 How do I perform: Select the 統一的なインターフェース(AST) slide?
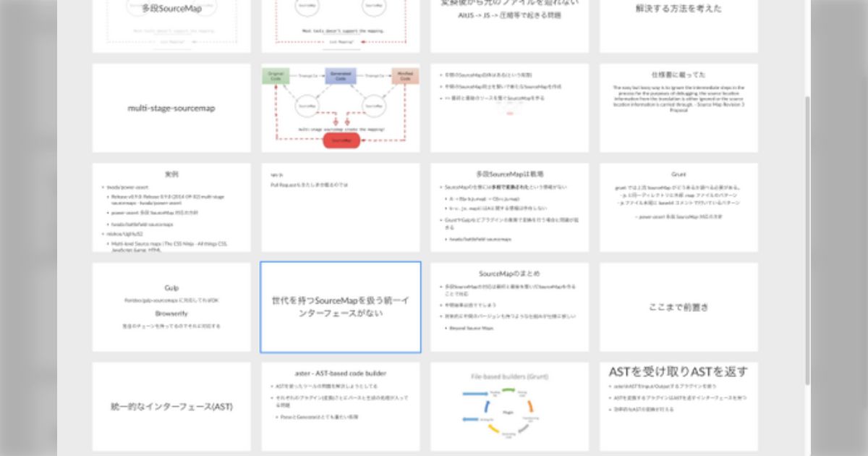tap(171, 406)
